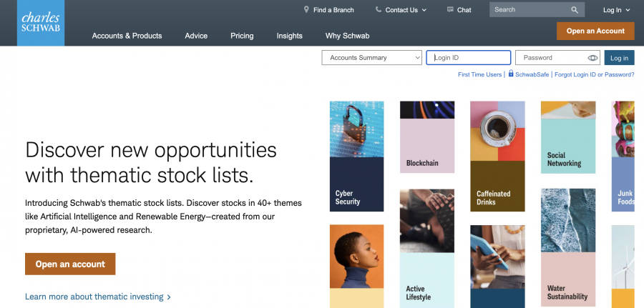Click the Chat speech bubble icon
The image size is (644, 308).
(x=450, y=10)
